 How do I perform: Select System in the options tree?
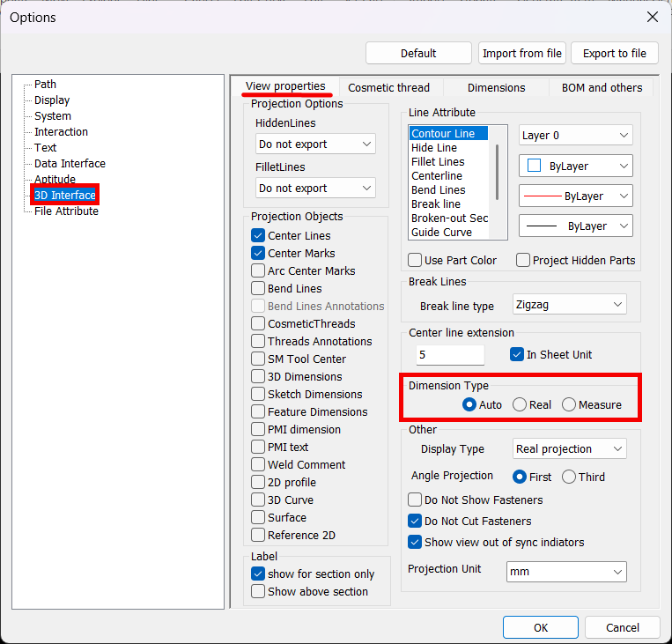point(53,115)
